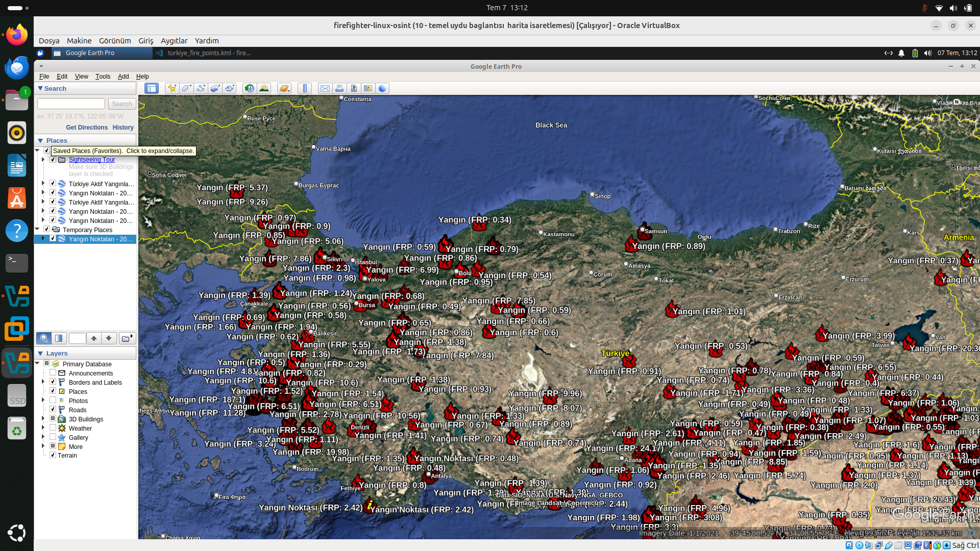The image size is (980, 551).
Task: Open the Sightseeing Tour link
Action: pyautogui.click(x=92, y=160)
